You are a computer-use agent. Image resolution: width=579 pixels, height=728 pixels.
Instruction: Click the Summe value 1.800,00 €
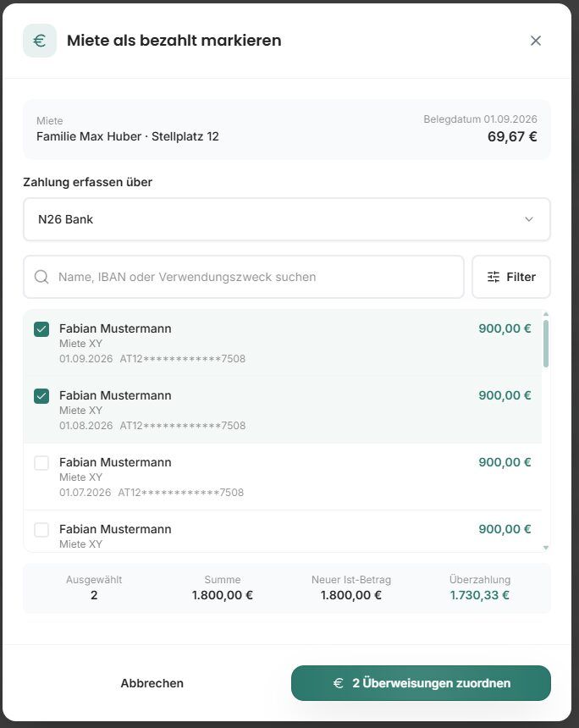click(223, 595)
